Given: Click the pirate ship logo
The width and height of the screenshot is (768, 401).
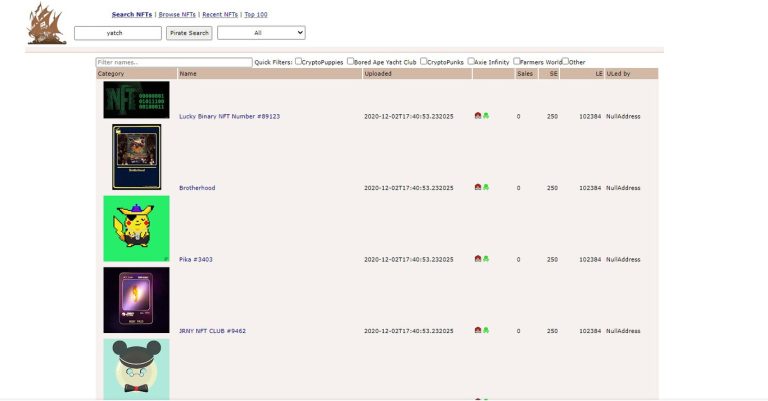Looking at the screenshot, I should click(x=45, y=23).
